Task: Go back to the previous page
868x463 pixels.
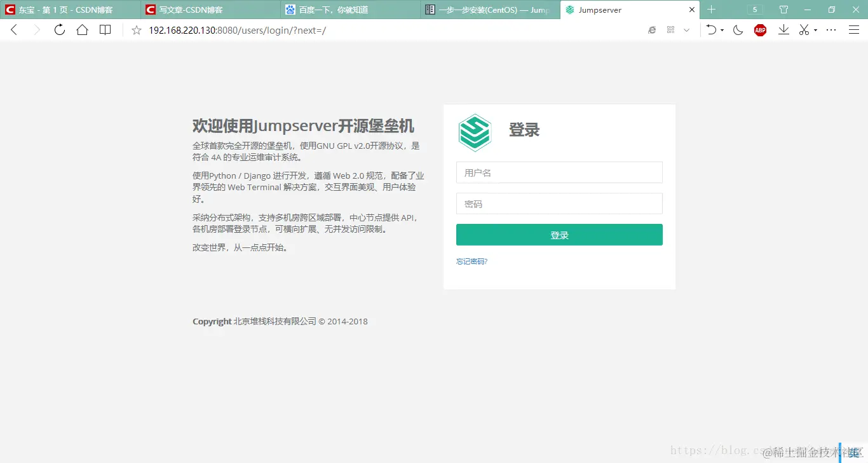Action: pos(14,30)
